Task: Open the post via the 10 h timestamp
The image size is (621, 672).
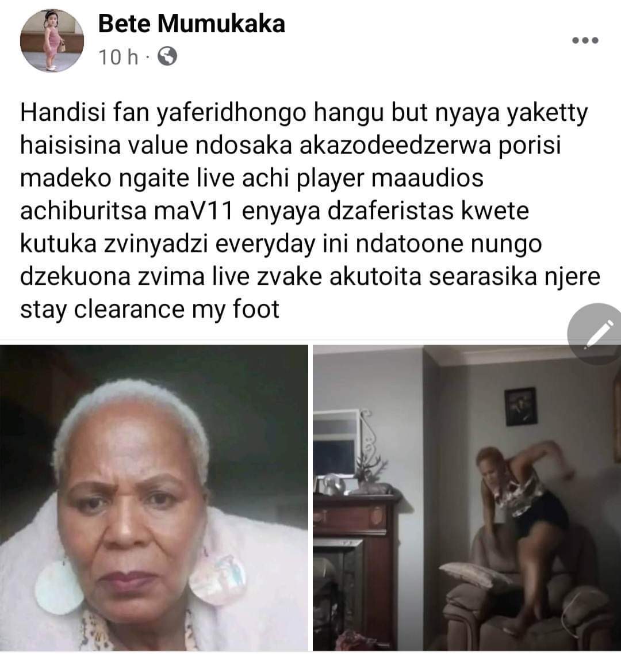Action: (x=118, y=56)
